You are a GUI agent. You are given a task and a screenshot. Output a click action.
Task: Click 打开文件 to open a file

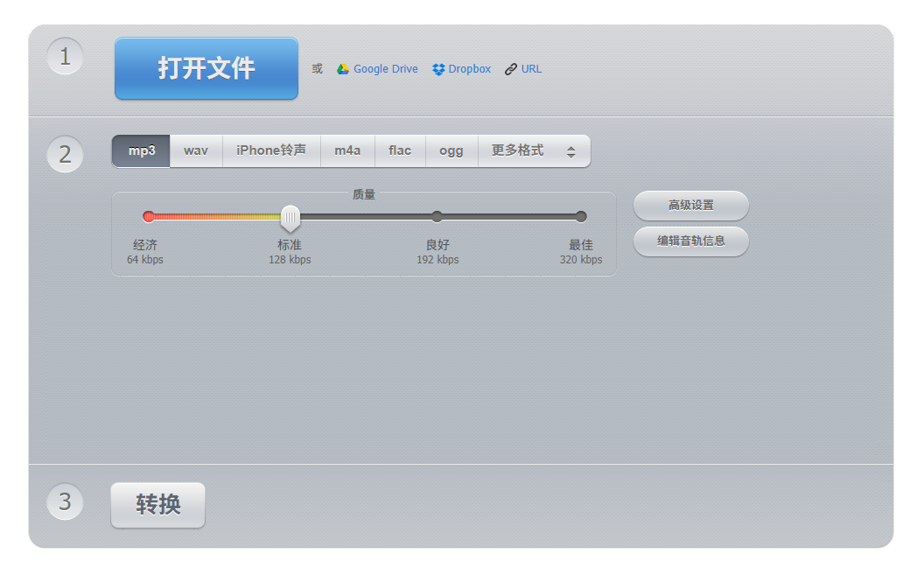pyautogui.click(x=206, y=68)
